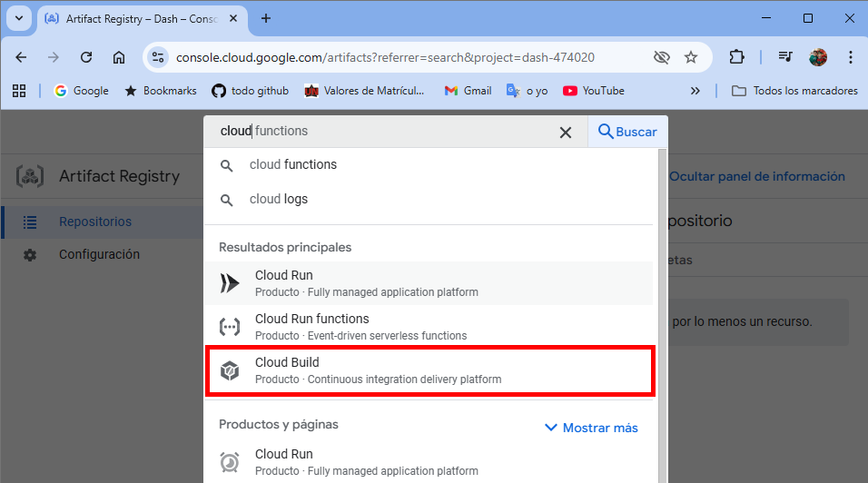Viewport: 868px width, 483px height.
Task: Open the Bookmarks star folder
Action: click(161, 91)
